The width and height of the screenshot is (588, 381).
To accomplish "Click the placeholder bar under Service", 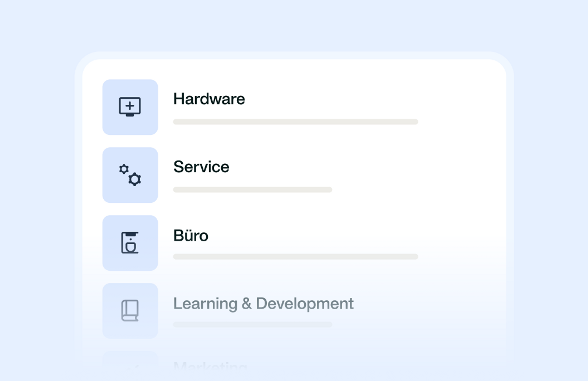I will pyautogui.click(x=253, y=190).
